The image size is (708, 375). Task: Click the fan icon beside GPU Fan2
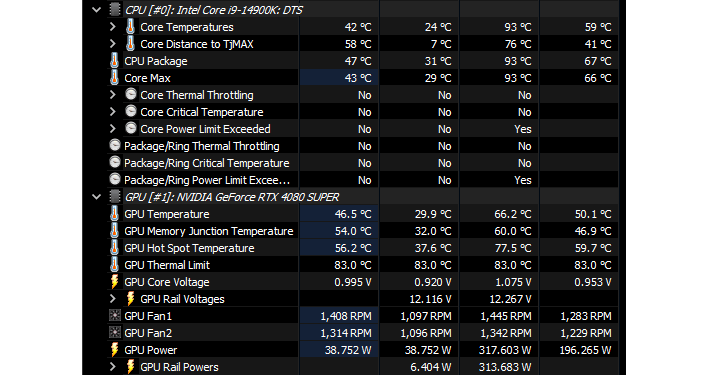tap(115, 333)
